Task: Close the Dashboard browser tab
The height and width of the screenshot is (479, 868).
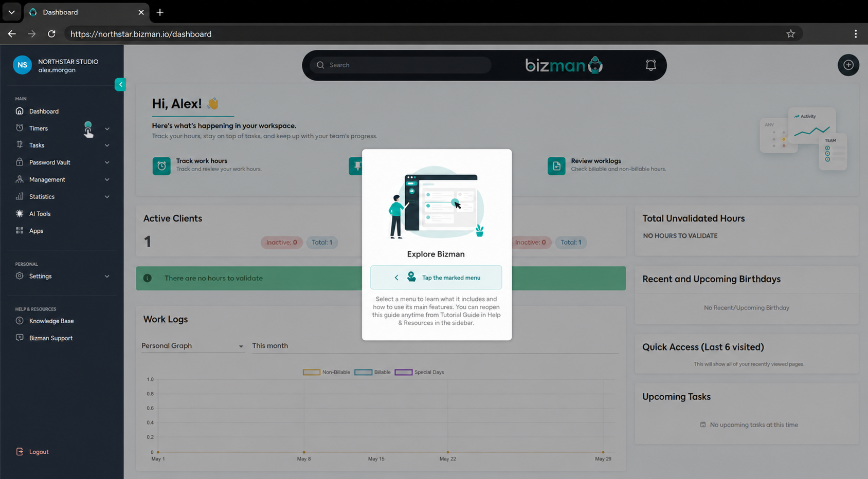Action: 141,12
